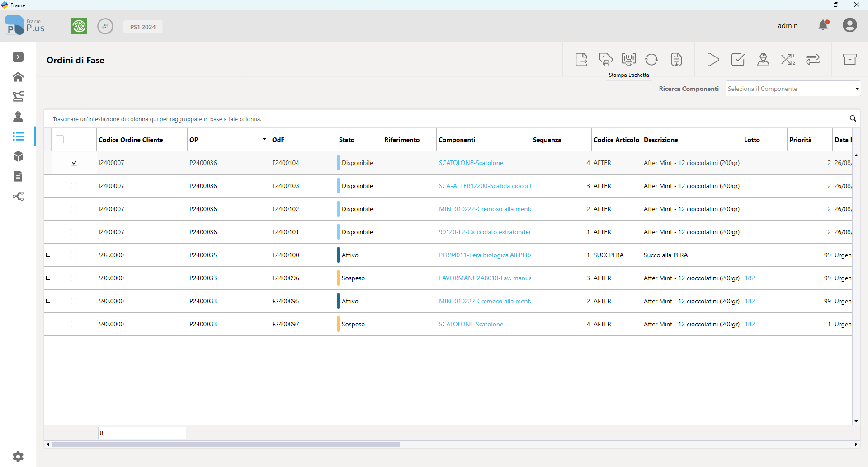The height and width of the screenshot is (467, 868).
Task: Open the cube items sidebar icon
Action: [18, 156]
